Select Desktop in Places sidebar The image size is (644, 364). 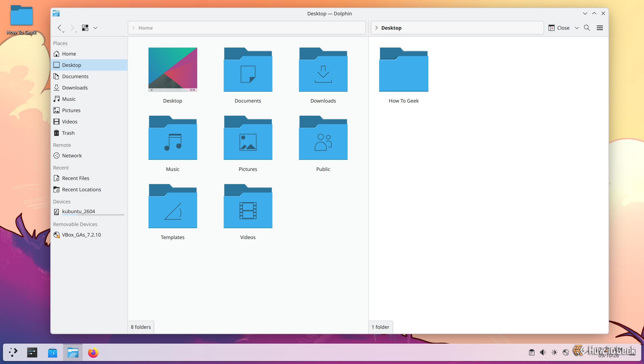pyautogui.click(x=89, y=65)
